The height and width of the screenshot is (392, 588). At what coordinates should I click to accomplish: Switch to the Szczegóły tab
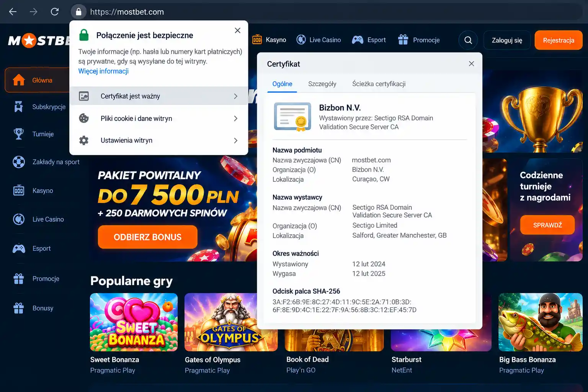(x=322, y=84)
